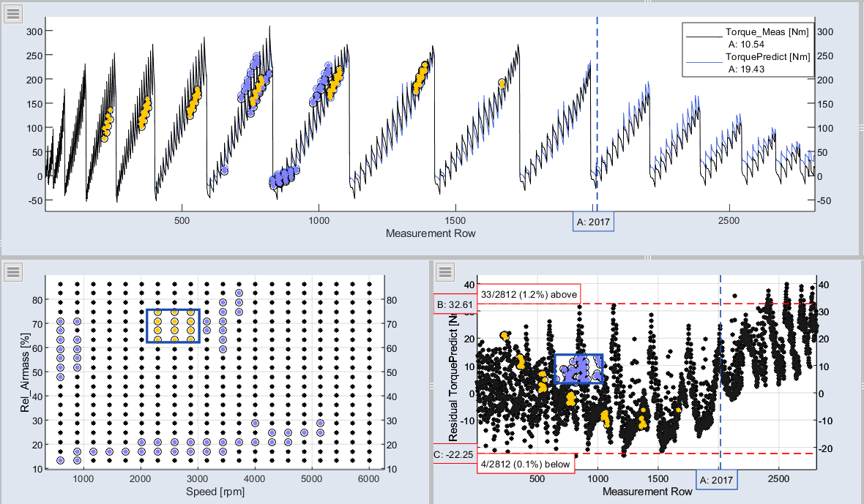Viewport: 864px width, 504px height.
Task: Select cursor label A: 2017 in residual plot
Action: click(x=715, y=480)
